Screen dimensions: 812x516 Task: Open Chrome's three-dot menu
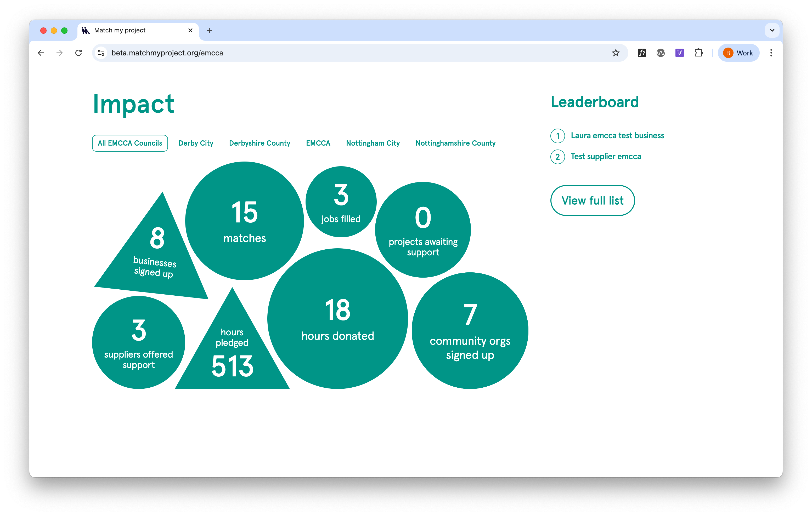[x=771, y=53]
